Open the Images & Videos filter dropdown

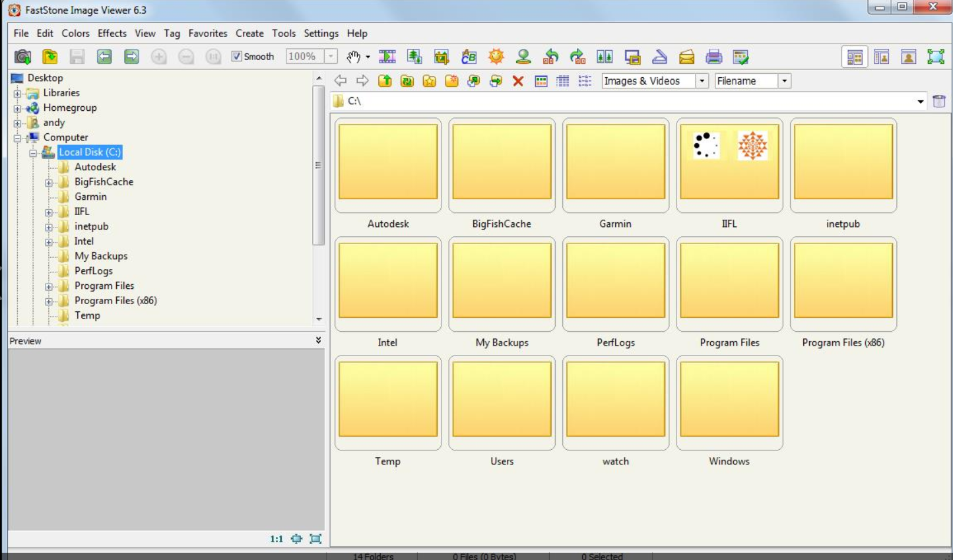702,81
